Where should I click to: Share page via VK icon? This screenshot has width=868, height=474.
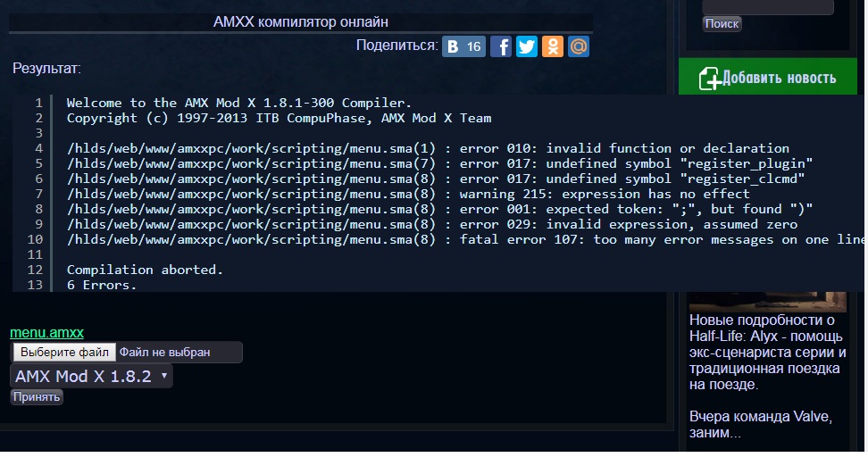(x=463, y=46)
